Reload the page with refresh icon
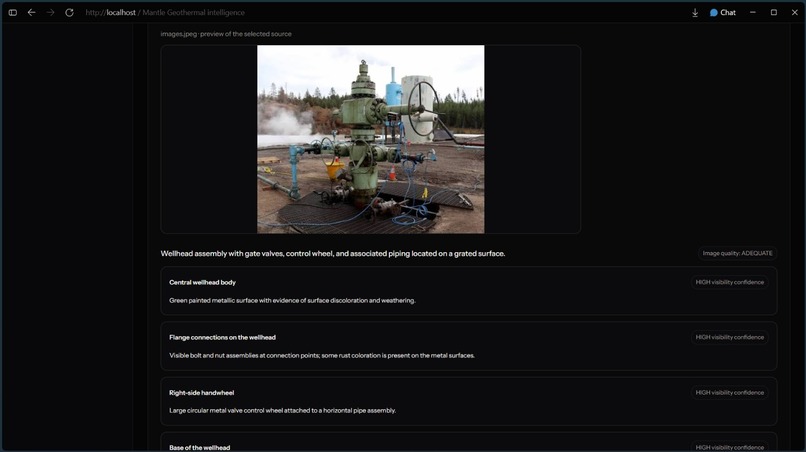The image size is (806, 452). [x=69, y=12]
